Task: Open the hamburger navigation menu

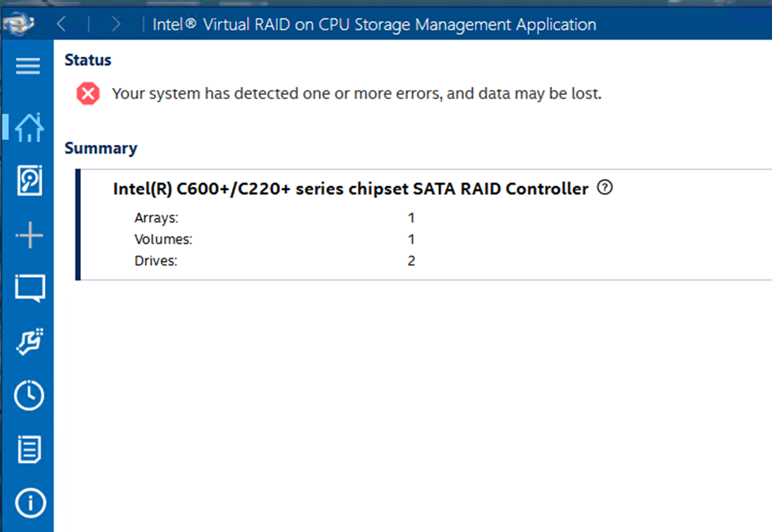Action: pyautogui.click(x=28, y=66)
